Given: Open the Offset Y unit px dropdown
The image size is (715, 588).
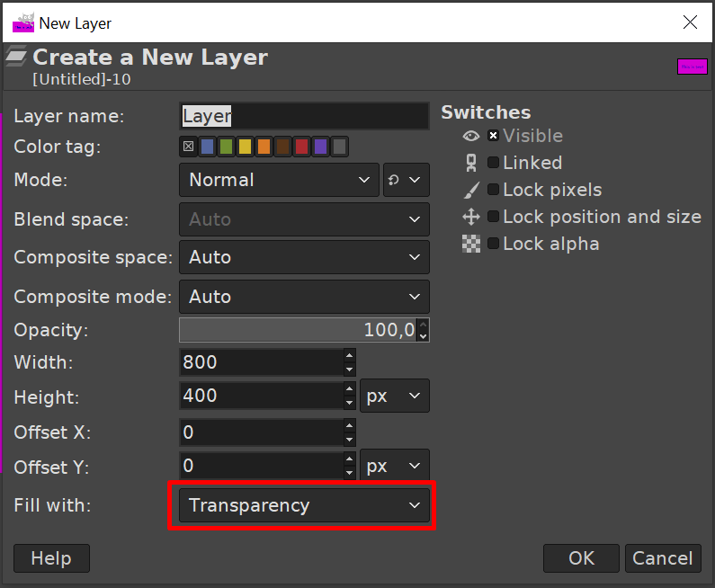Looking at the screenshot, I should (395, 466).
